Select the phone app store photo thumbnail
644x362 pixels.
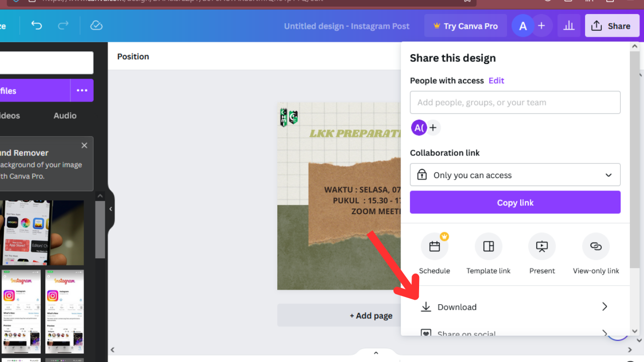coord(42,233)
